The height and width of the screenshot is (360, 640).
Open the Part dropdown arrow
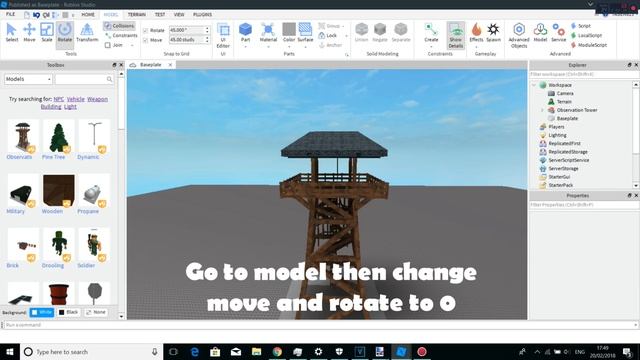[245, 47]
